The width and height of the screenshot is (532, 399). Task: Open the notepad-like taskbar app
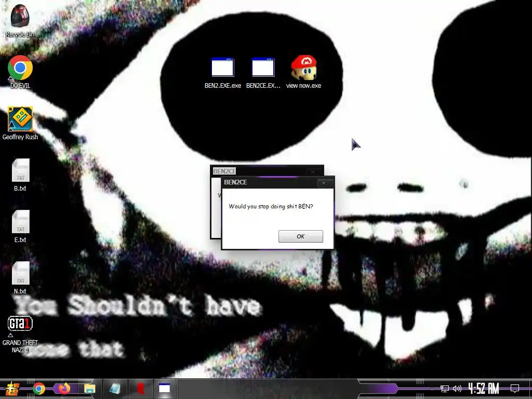[115, 389]
